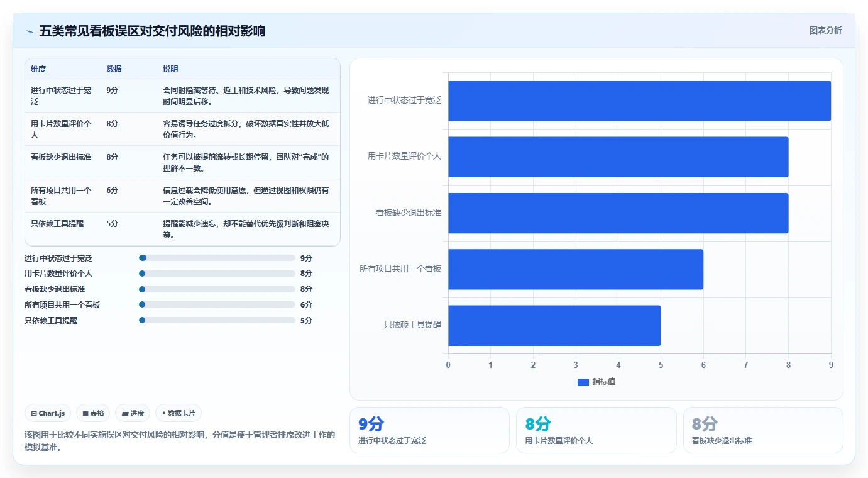Image resolution: width=868 pixels, height=478 pixels.
Task: Click the progress bar for 看板缺少退出标准
Action: [217, 289]
